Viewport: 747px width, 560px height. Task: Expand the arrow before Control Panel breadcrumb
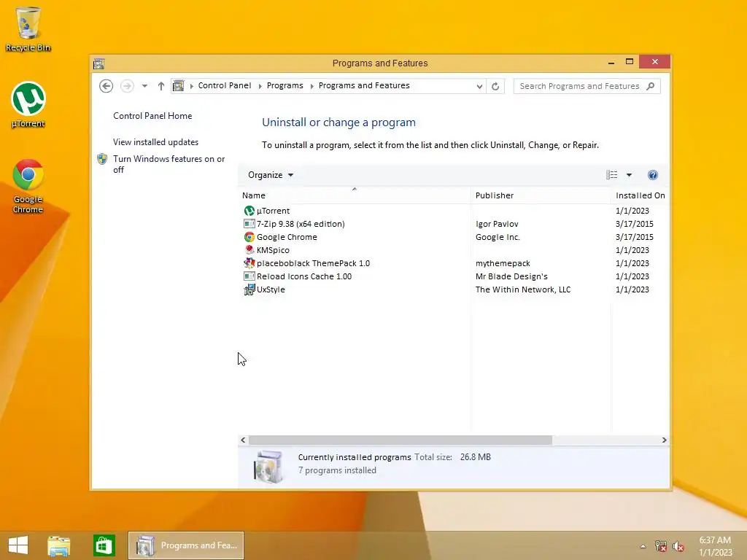coord(192,86)
